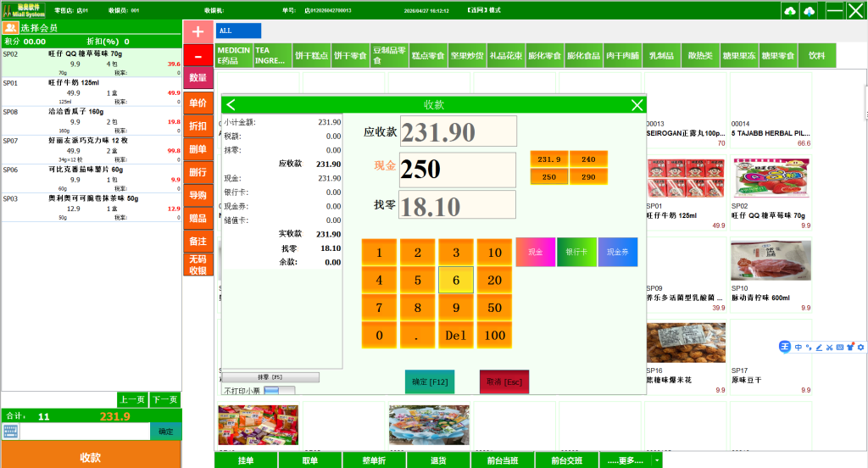Click the back arrow in 收款 dialog
Image resolution: width=868 pixels, height=468 pixels.
tap(231, 104)
